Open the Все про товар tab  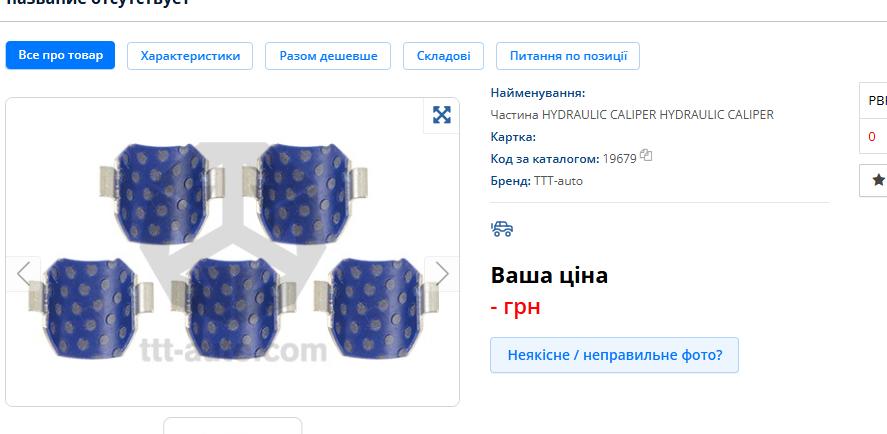click(61, 55)
